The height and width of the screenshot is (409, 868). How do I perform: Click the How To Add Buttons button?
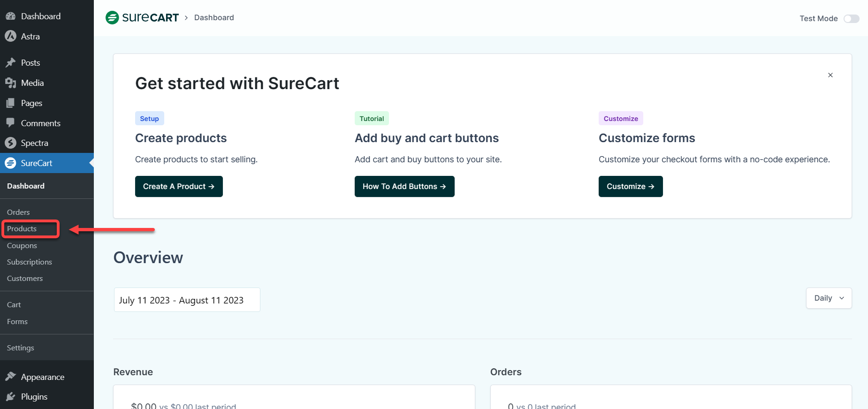point(404,186)
